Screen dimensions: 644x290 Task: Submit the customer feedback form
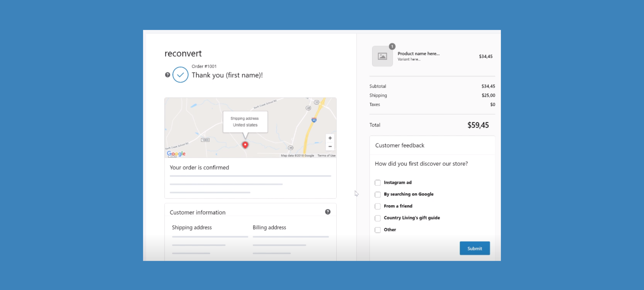pos(474,248)
